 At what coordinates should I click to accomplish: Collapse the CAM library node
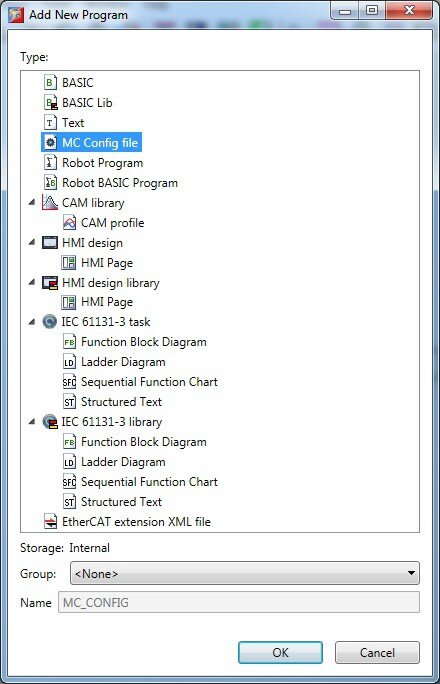coord(32,202)
